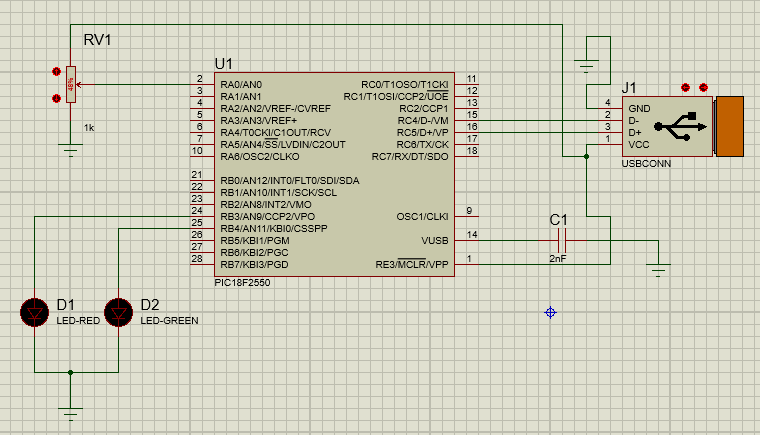Click the RB3/AN9/CCP2/VPO pin label
Viewport: 760px width, 435px height.
(268, 217)
